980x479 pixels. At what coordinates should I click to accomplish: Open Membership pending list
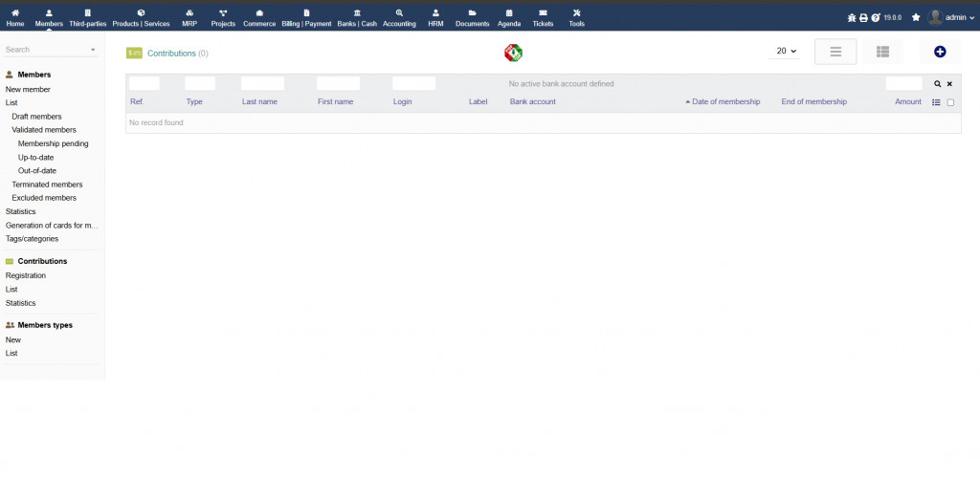54,143
